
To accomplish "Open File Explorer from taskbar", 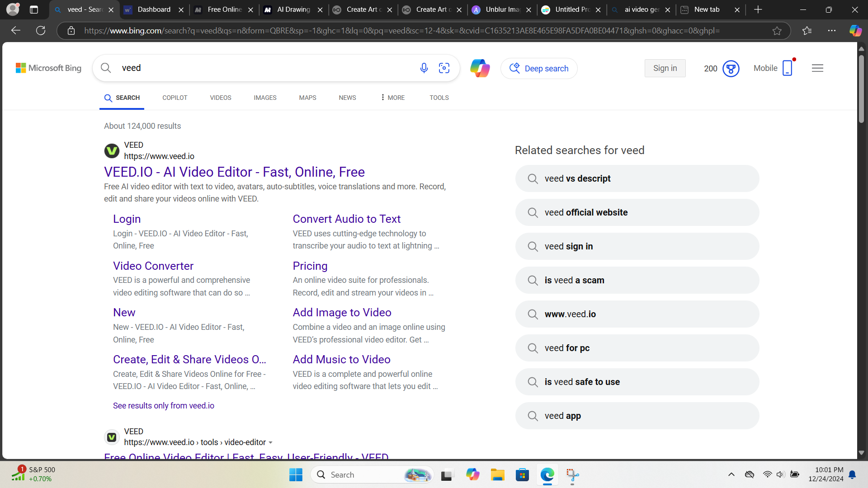I will tap(497, 475).
